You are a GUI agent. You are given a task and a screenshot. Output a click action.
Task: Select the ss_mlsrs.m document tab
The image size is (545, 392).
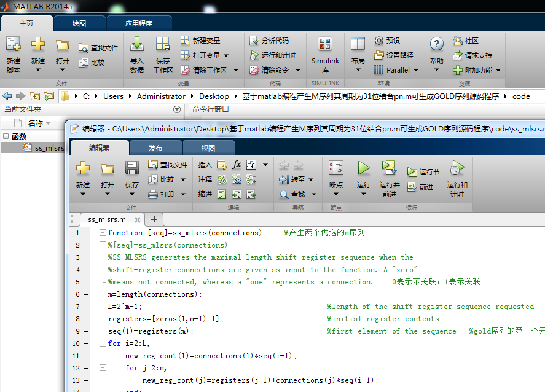tap(107, 219)
